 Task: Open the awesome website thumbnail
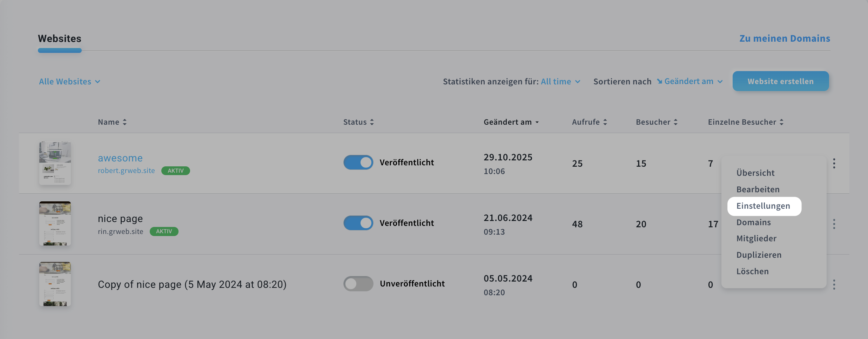click(x=55, y=163)
